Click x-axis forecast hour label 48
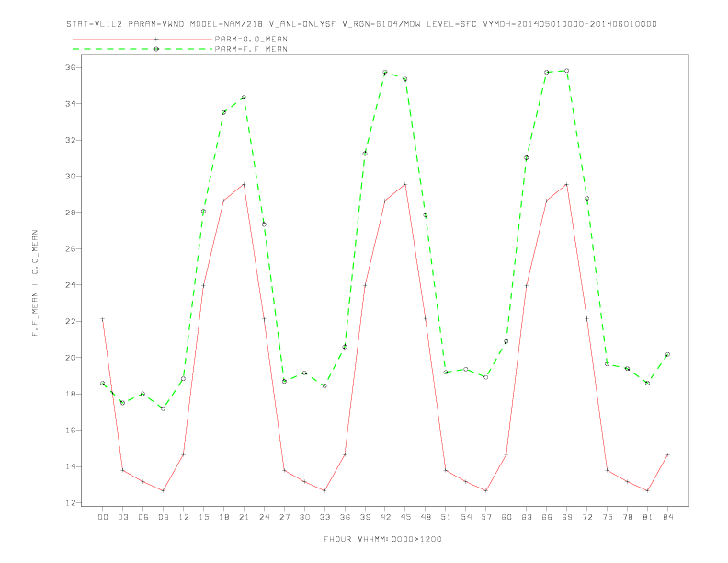Image resolution: width=728 pixels, height=563 pixels. tap(426, 517)
